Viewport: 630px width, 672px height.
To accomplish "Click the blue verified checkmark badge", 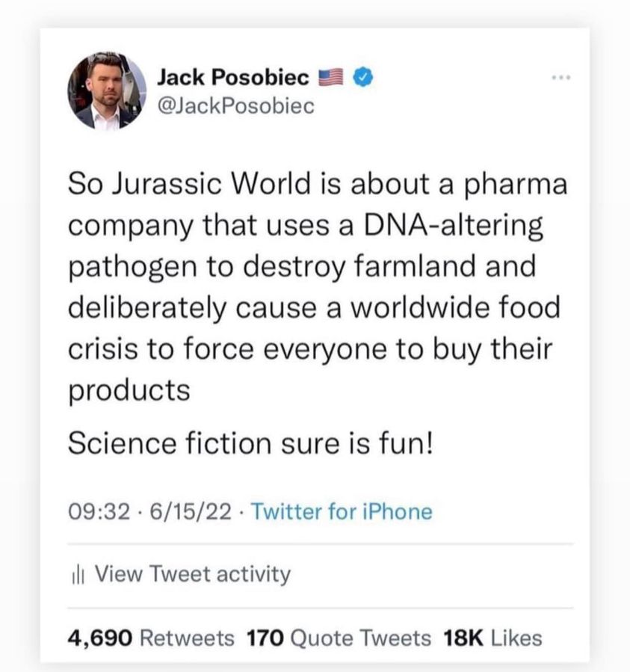I will (x=363, y=76).
